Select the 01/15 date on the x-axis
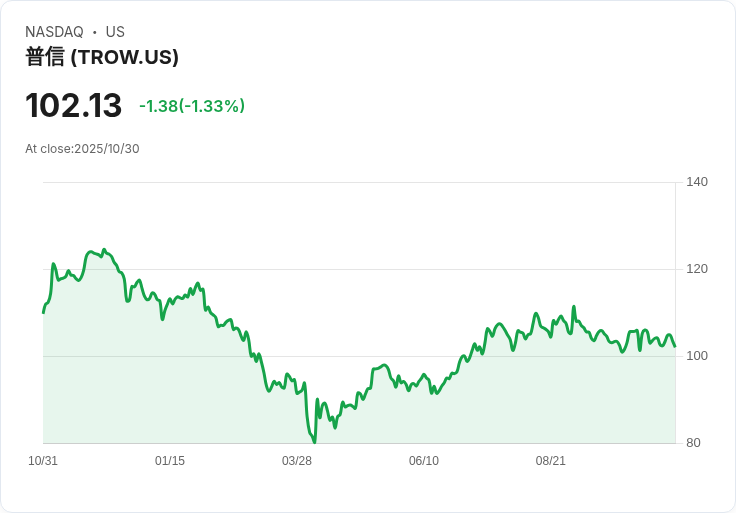Image resolution: width=736 pixels, height=513 pixels. pyautogui.click(x=170, y=461)
